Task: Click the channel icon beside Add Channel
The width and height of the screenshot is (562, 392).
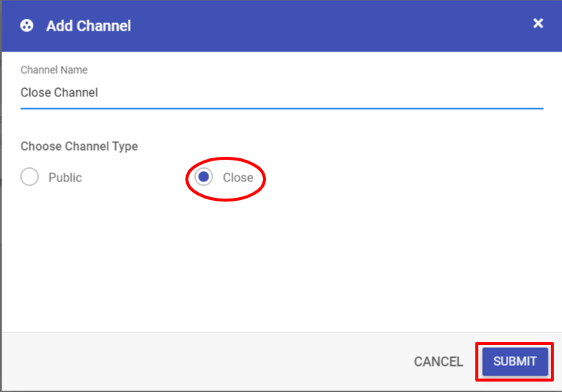Action: pos(27,26)
